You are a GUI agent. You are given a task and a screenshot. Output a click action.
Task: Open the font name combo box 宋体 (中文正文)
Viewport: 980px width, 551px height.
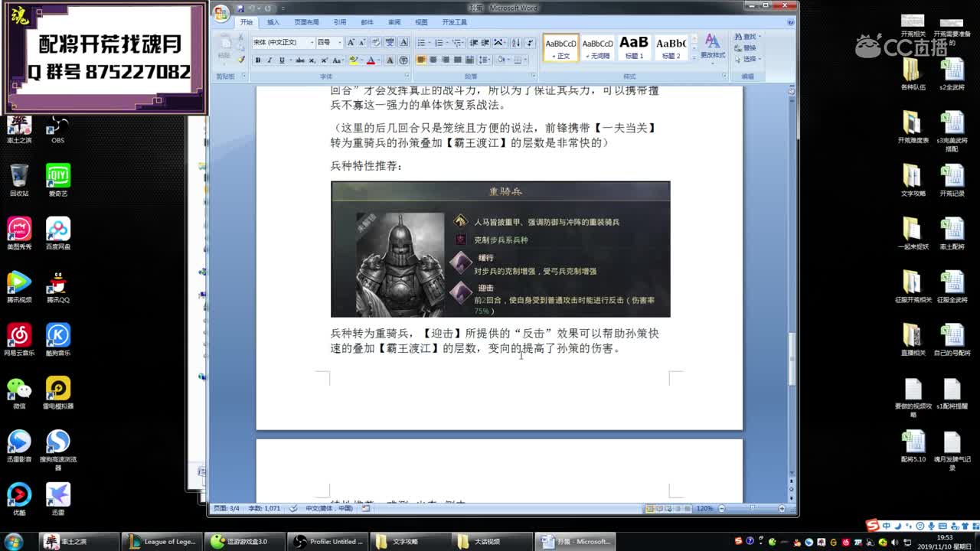click(283, 42)
